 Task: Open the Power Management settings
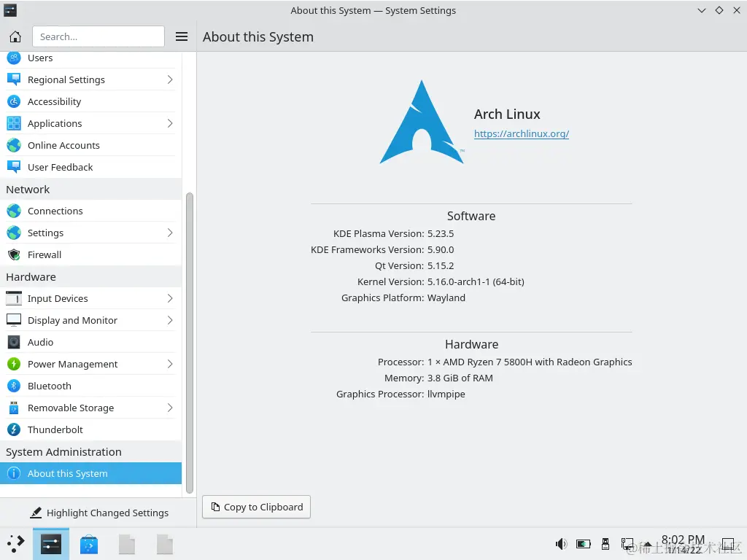pos(73,364)
